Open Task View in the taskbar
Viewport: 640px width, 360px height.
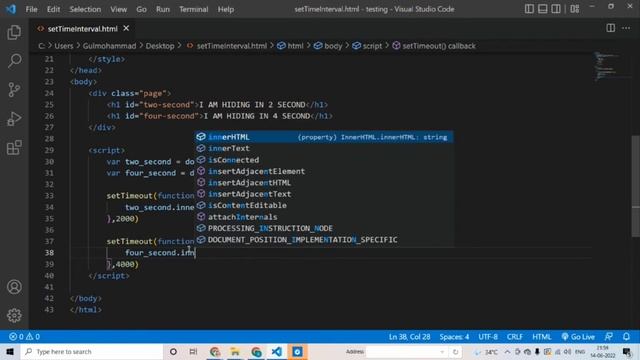(x=193, y=351)
